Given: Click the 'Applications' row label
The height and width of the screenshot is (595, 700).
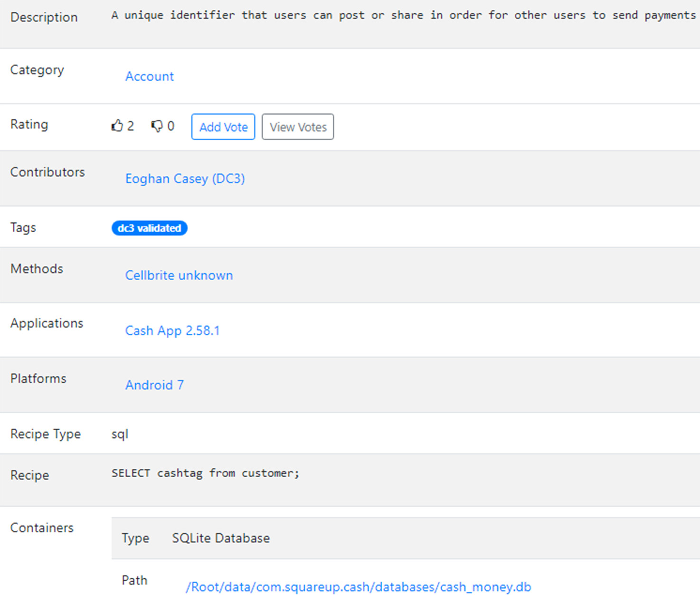Looking at the screenshot, I should click(x=47, y=323).
